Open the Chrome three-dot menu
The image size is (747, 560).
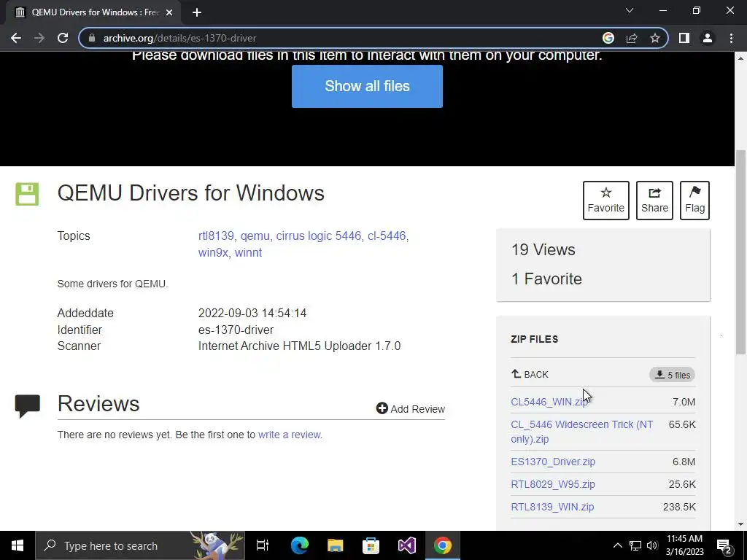731,38
